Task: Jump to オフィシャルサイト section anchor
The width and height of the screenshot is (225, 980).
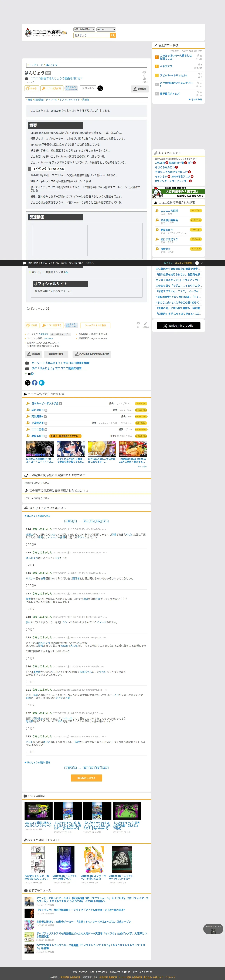Action: click(x=70, y=100)
